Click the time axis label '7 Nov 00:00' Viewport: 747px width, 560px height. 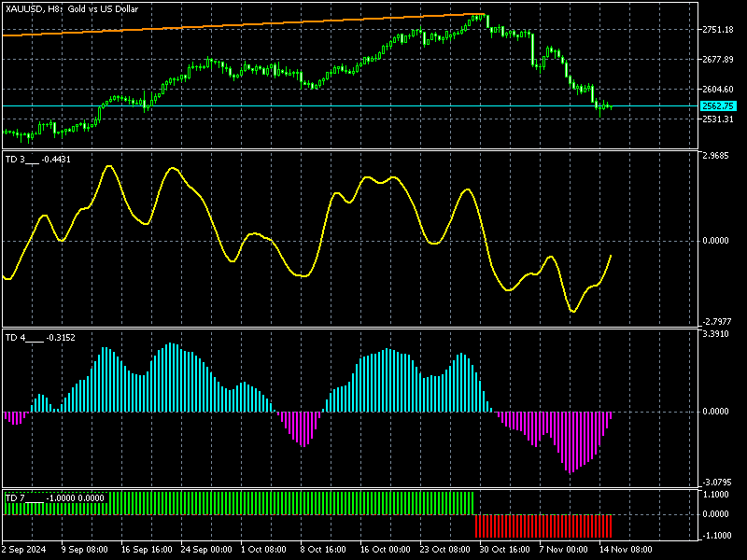point(564,550)
